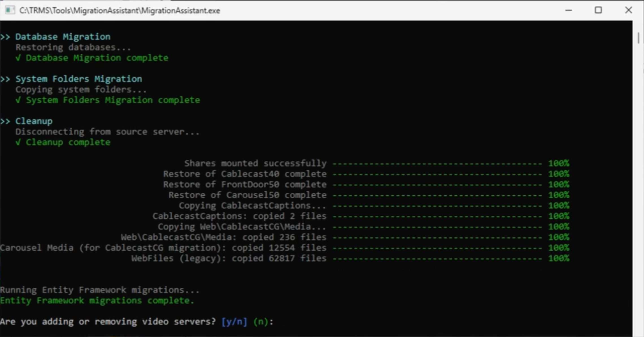Click progress bar of CablecastCaptions copied row
Screen dimensions: 644x337
click(437, 216)
